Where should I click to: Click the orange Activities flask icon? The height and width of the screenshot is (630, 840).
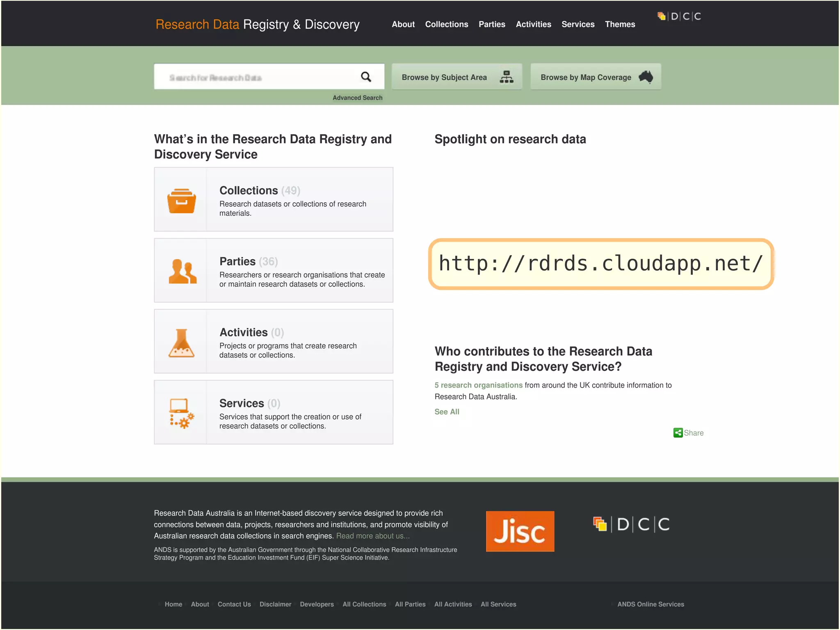pyautogui.click(x=181, y=343)
